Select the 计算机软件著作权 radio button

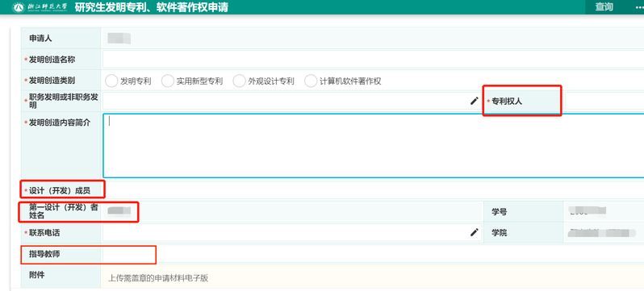[311, 81]
